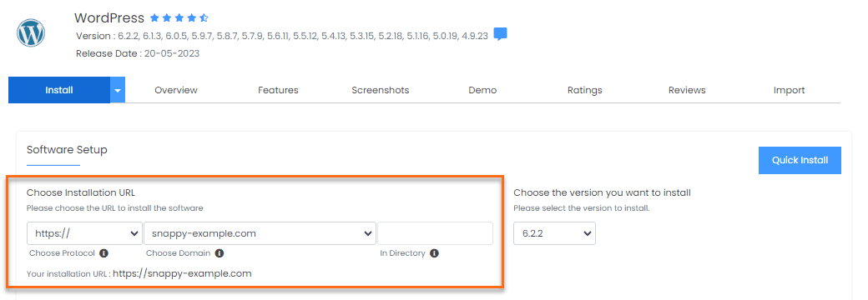The width and height of the screenshot is (868, 300).
Task: Open the blue chat bubble icon beside versions
Action: pos(501,34)
